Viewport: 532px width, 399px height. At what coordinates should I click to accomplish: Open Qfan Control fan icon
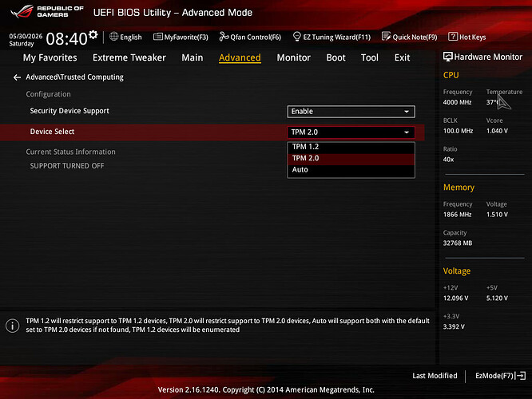(224, 36)
